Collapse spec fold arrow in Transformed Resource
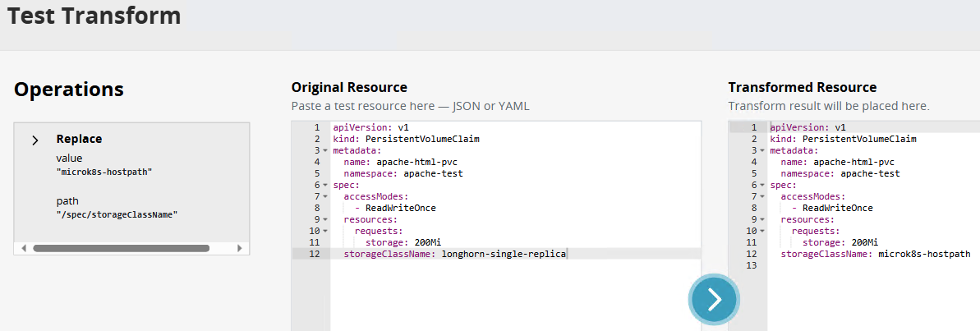Viewport: 980px width, 331px height. tap(763, 186)
